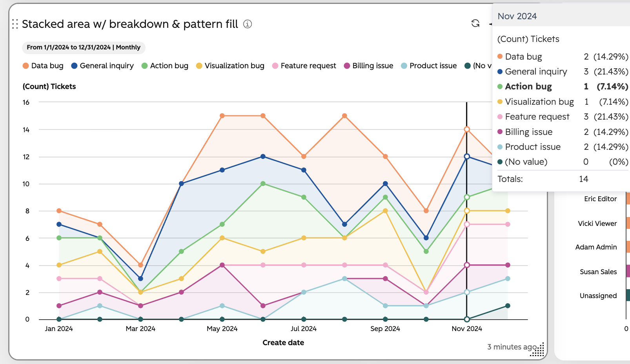This screenshot has width=630, height=364.
Task: Toggle Product issue legend entry
Action: click(x=429, y=66)
